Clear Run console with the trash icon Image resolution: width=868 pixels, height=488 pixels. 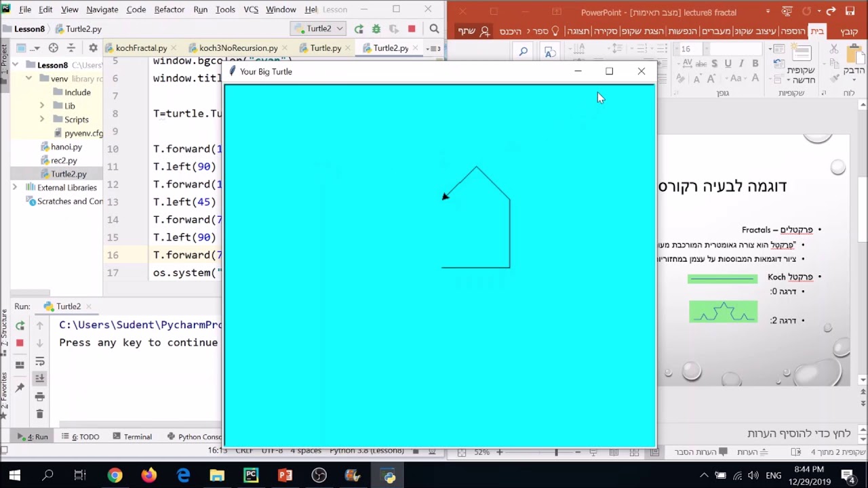39,413
